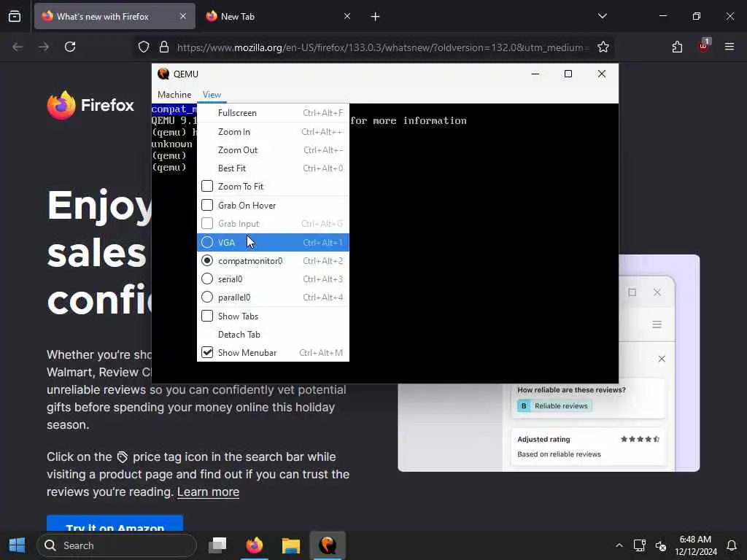Choose Fullscreen from the View menu
Image resolution: width=747 pixels, height=560 pixels.
273,113
